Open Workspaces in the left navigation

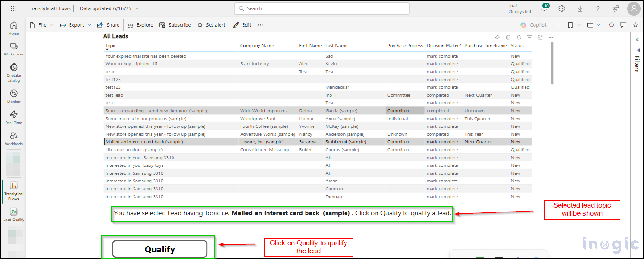[x=14, y=49]
